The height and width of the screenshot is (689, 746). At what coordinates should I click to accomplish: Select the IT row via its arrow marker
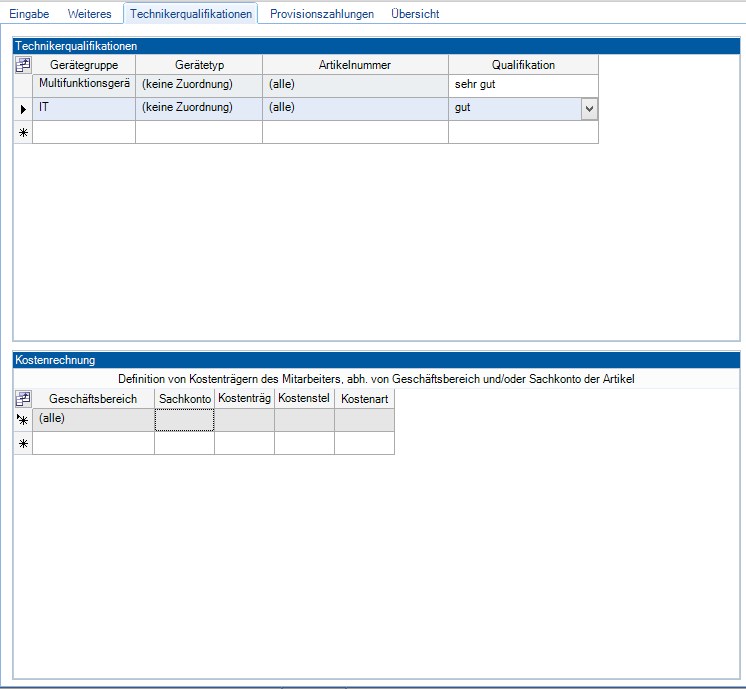point(23,108)
